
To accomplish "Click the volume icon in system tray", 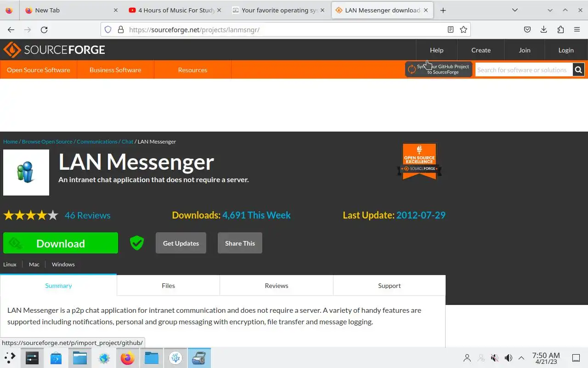I will 509,358.
